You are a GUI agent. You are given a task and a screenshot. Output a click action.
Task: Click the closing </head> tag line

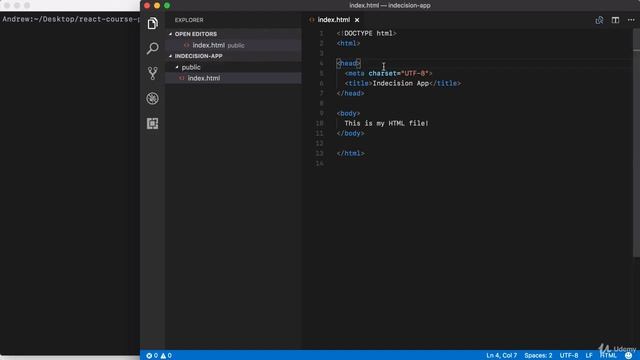point(351,93)
